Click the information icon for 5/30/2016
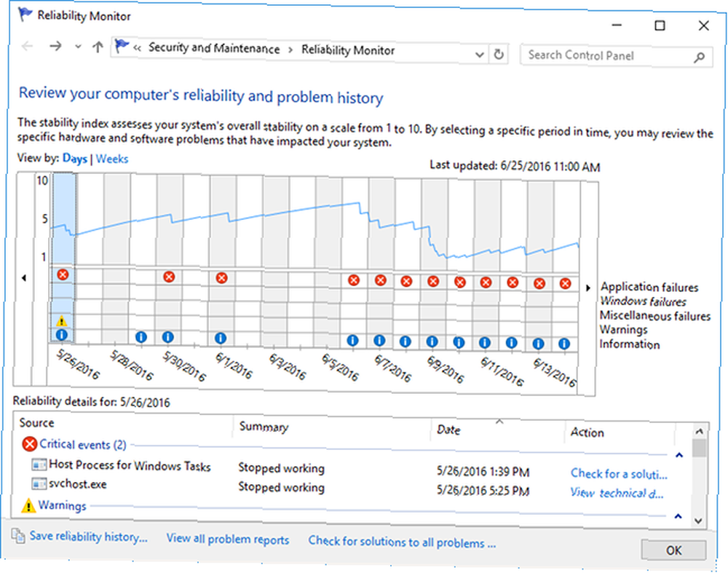Screen dimensions: 728x573 click(168, 336)
